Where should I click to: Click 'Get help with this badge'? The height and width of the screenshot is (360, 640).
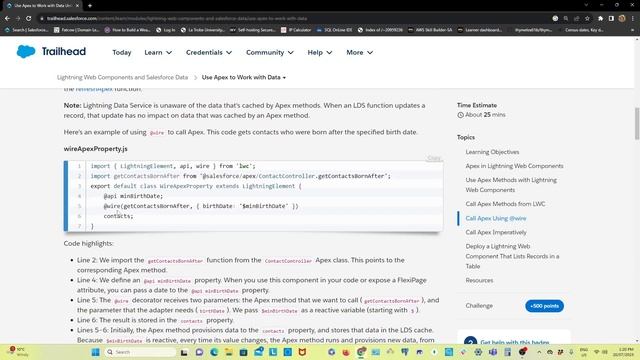pos(515,342)
